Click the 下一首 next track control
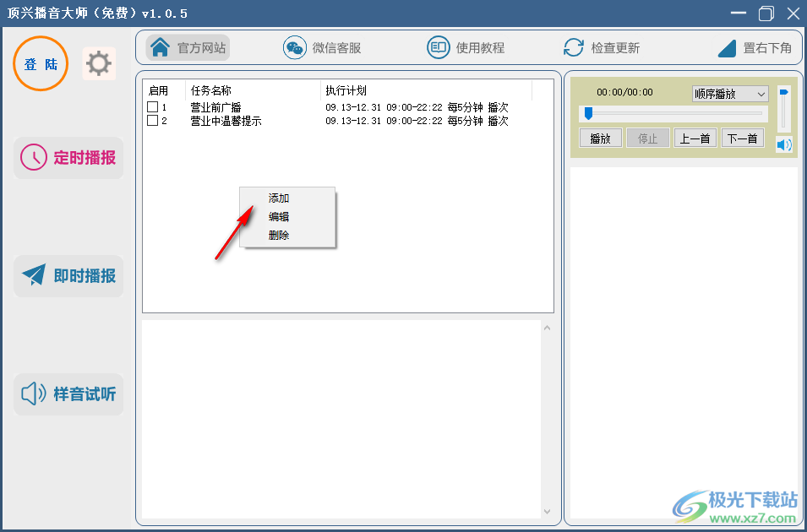The width and height of the screenshot is (807, 532). (x=742, y=138)
